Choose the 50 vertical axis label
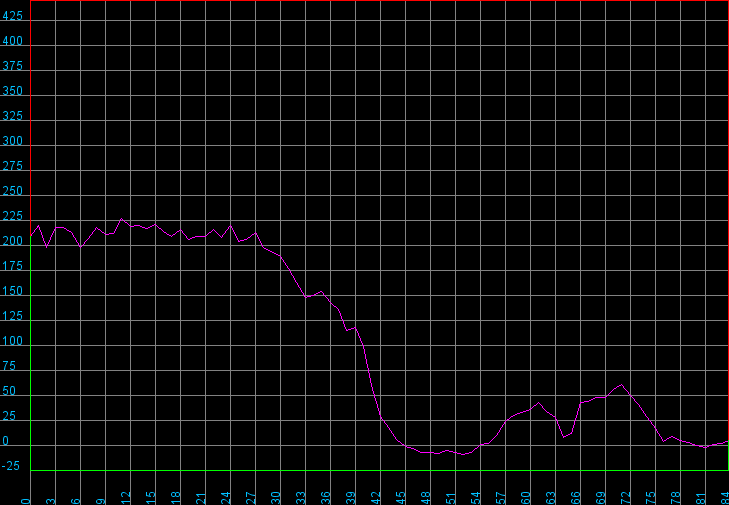This screenshot has width=729, height=505. (9, 392)
